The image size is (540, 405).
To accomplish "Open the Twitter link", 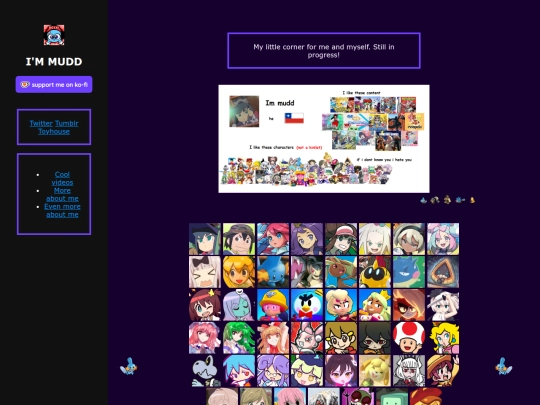I will tap(41, 123).
